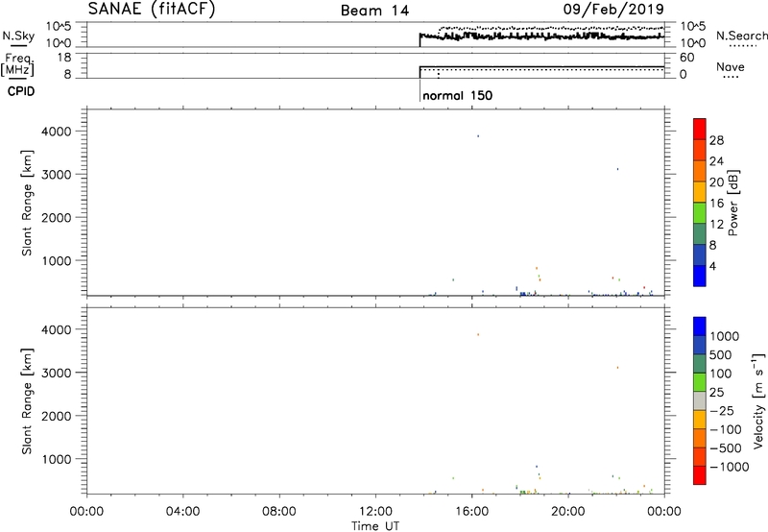Select the yellow-orange segment of Power colorbar
768x532 pixels.
coord(700,191)
